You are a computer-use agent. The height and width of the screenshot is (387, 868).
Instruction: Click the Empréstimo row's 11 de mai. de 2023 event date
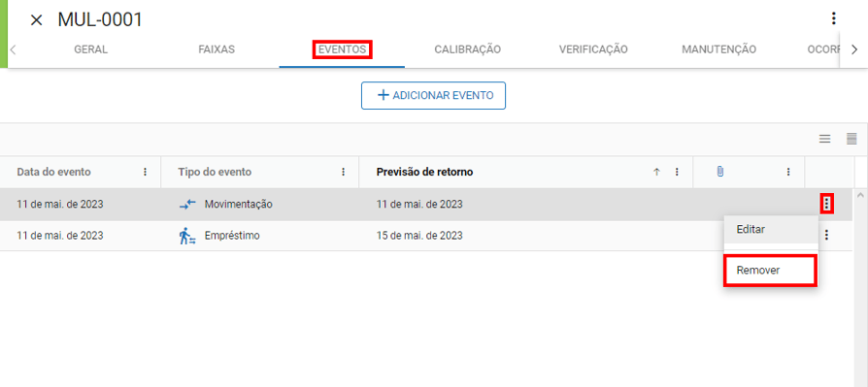click(x=60, y=236)
